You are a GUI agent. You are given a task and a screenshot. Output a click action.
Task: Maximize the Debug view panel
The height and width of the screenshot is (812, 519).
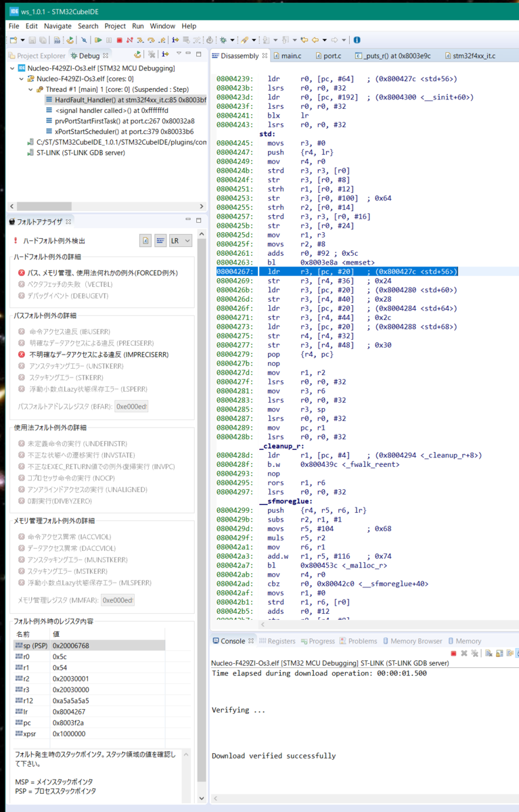pos(198,54)
